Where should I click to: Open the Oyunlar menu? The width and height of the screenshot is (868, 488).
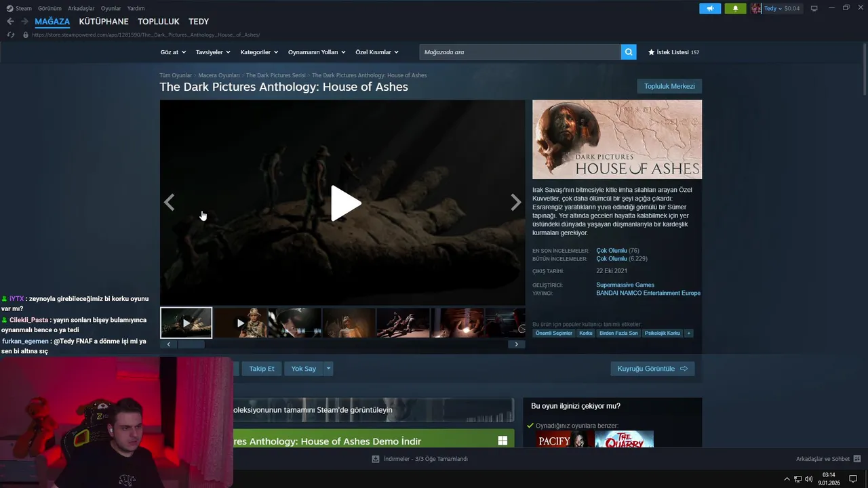click(111, 8)
